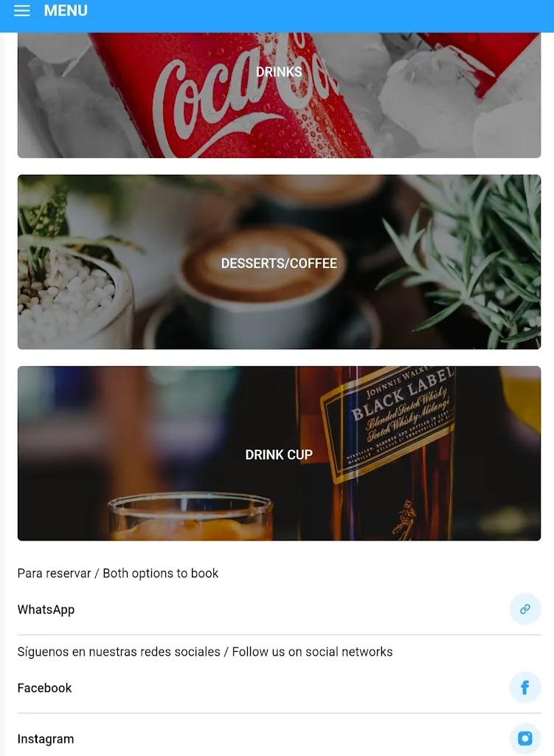Image resolution: width=554 pixels, height=756 pixels.
Task: Click the WhatsApp booking text
Action: [46, 609]
